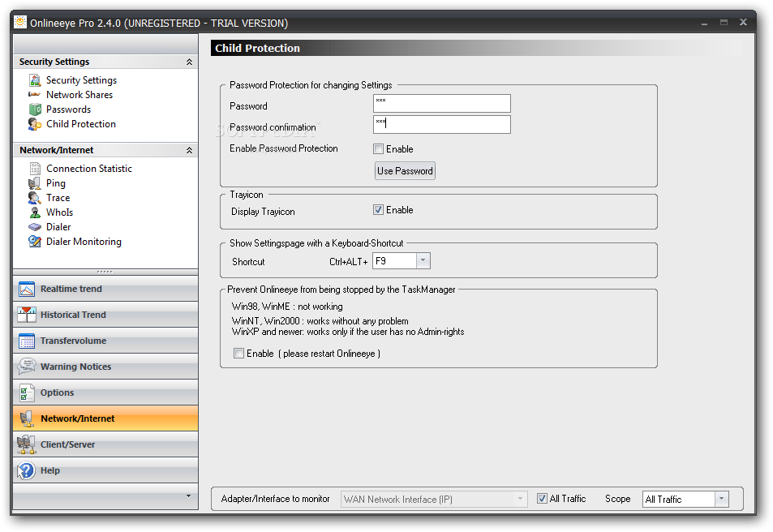Screen dimensions: 773x532
Task: Click the Historical Trend icon
Action: [27, 315]
